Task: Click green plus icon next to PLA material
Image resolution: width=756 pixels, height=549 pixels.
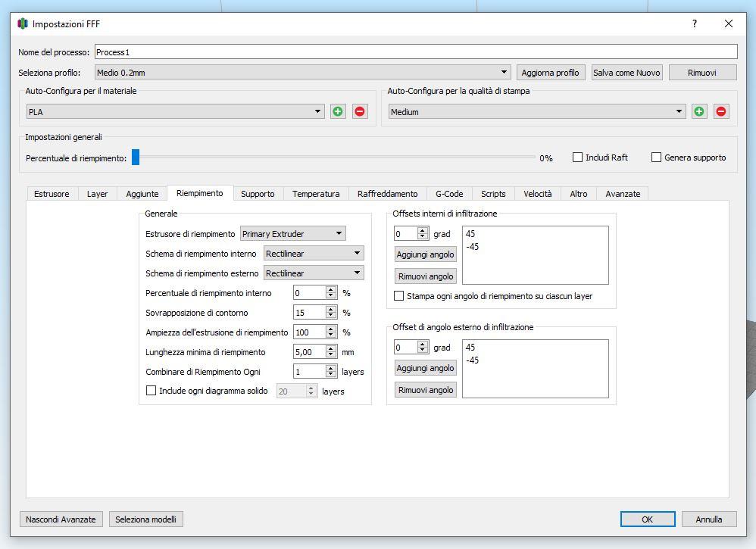Action: (x=338, y=111)
